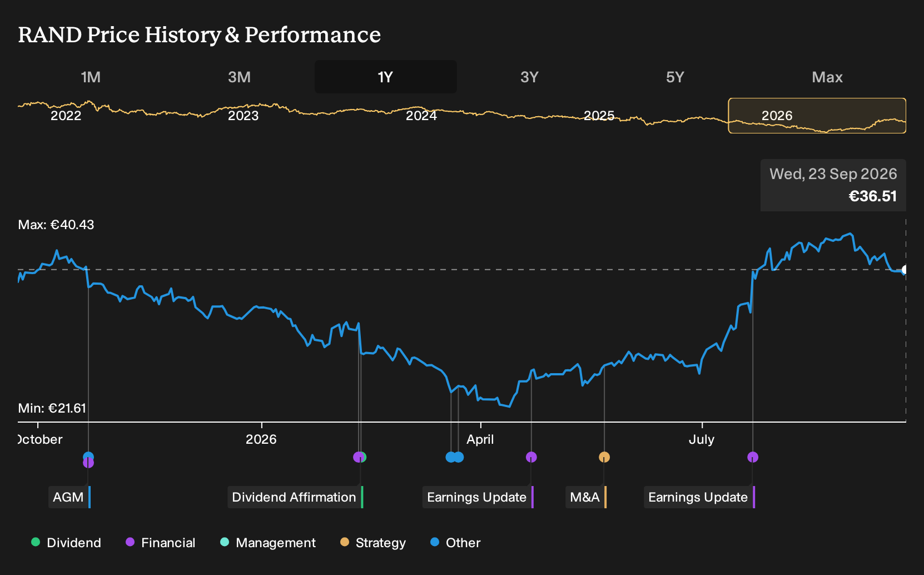924x575 pixels.
Task: Switch to the 3Y range tab
Action: point(529,77)
